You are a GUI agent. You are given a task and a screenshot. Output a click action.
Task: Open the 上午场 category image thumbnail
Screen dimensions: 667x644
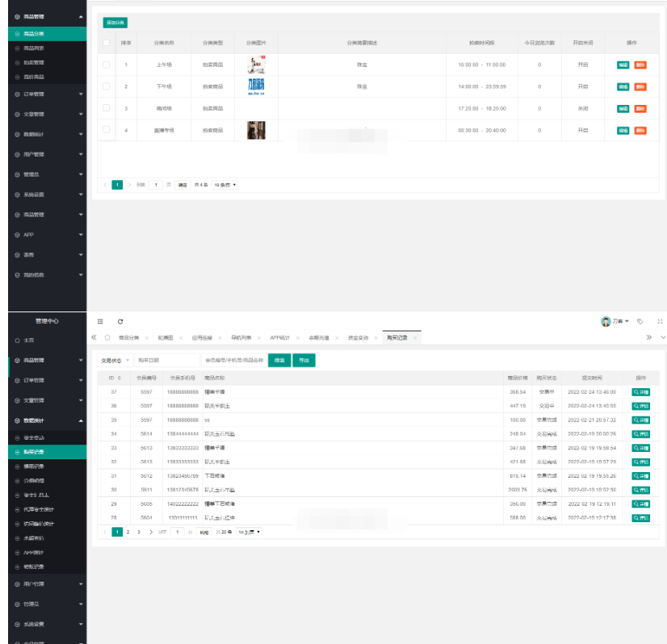click(256, 65)
